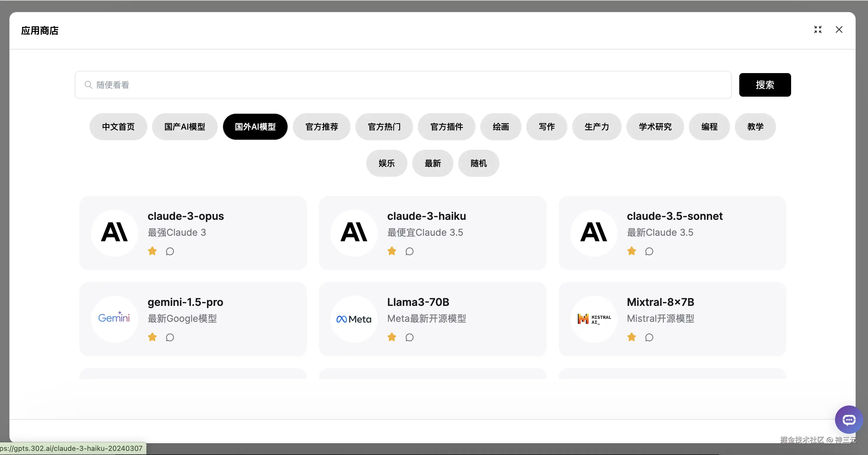Click the 随便看看 search input field

tap(403, 85)
